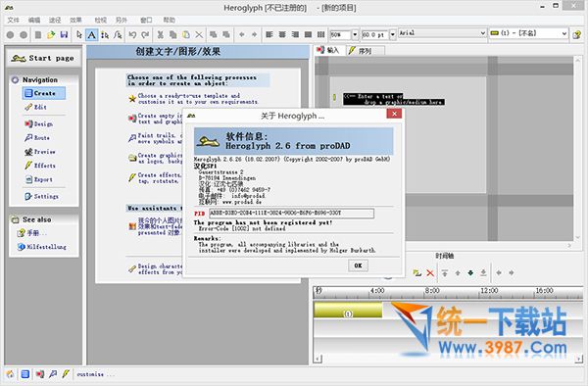Viewport: 588px width, 386px height.
Task: Center-align text in toolbar
Action: coord(282,34)
